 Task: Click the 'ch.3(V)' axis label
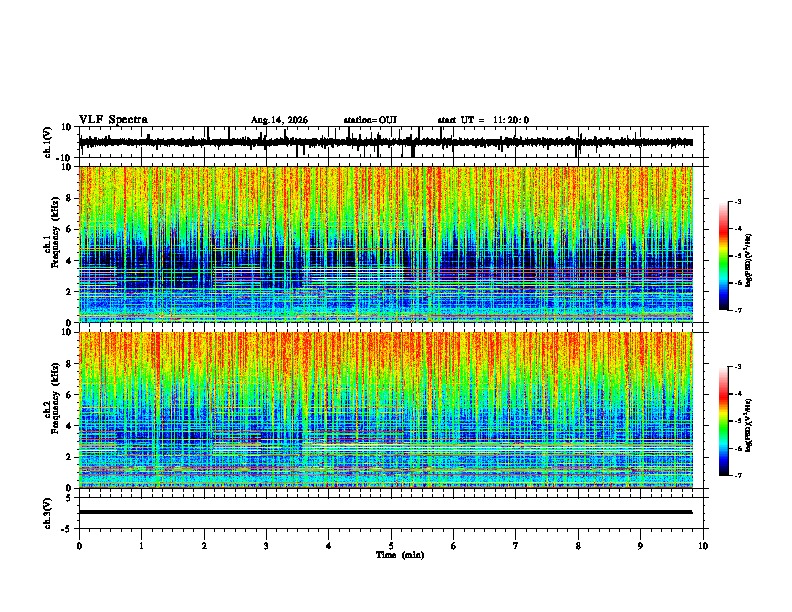click(x=48, y=513)
